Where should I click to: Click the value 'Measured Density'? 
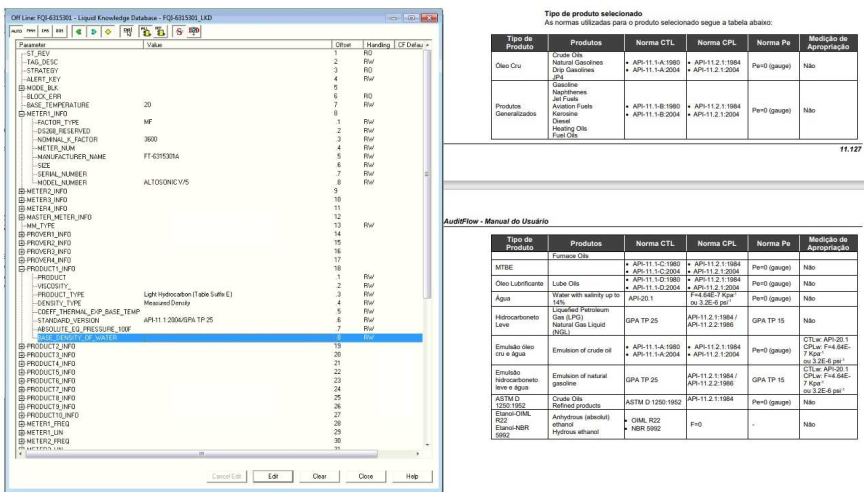tap(167, 303)
